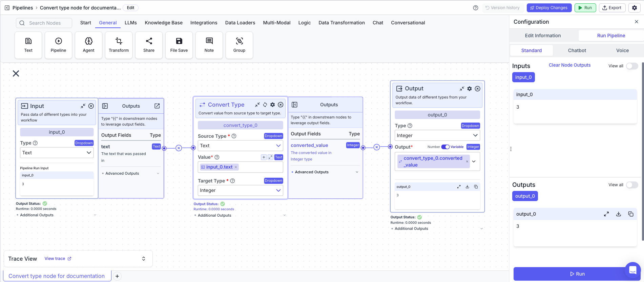Add a Transform node

(x=119, y=45)
